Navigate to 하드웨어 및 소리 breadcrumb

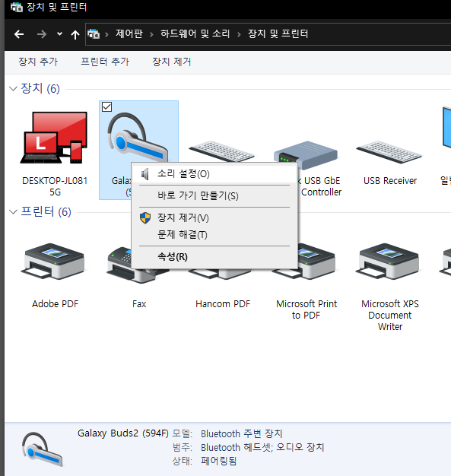pyautogui.click(x=195, y=33)
